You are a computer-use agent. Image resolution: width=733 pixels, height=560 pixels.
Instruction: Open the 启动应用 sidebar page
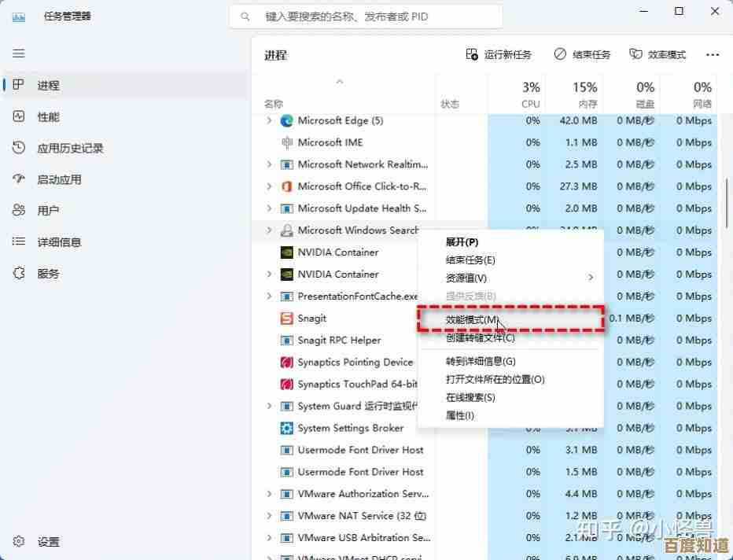[59, 179]
